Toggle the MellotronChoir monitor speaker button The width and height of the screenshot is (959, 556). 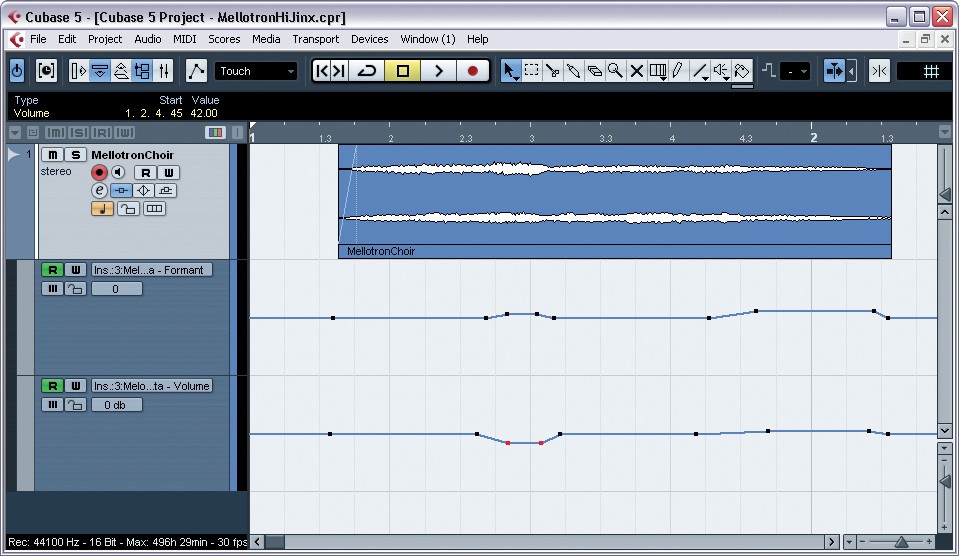coord(118,172)
